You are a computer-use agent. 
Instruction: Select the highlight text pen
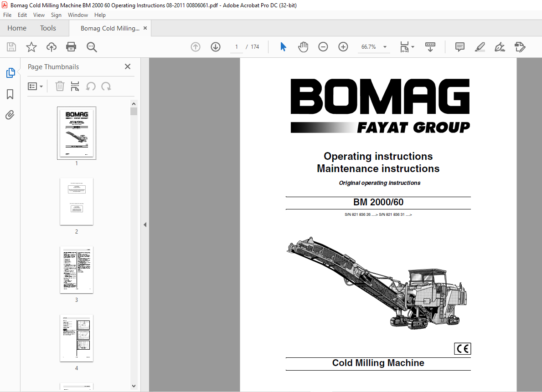(480, 47)
